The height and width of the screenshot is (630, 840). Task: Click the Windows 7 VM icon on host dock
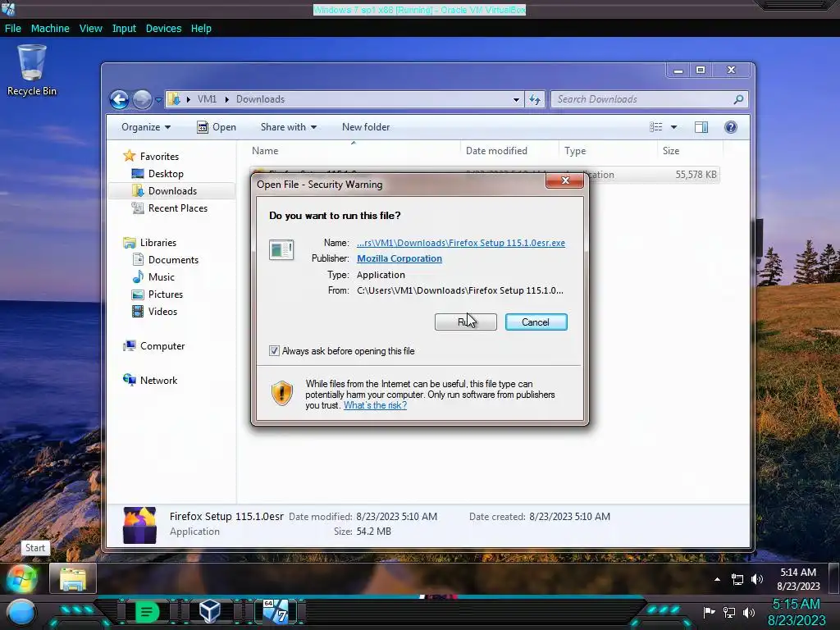pos(276,611)
